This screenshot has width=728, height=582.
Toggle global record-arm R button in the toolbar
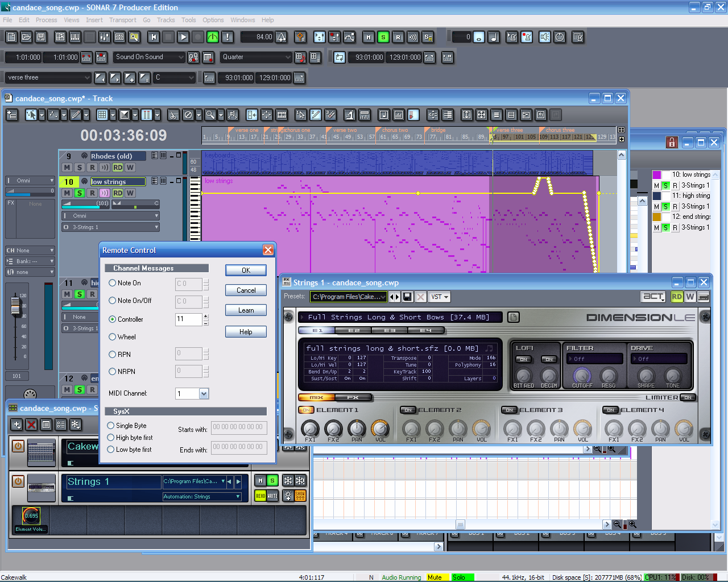click(x=398, y=37)
